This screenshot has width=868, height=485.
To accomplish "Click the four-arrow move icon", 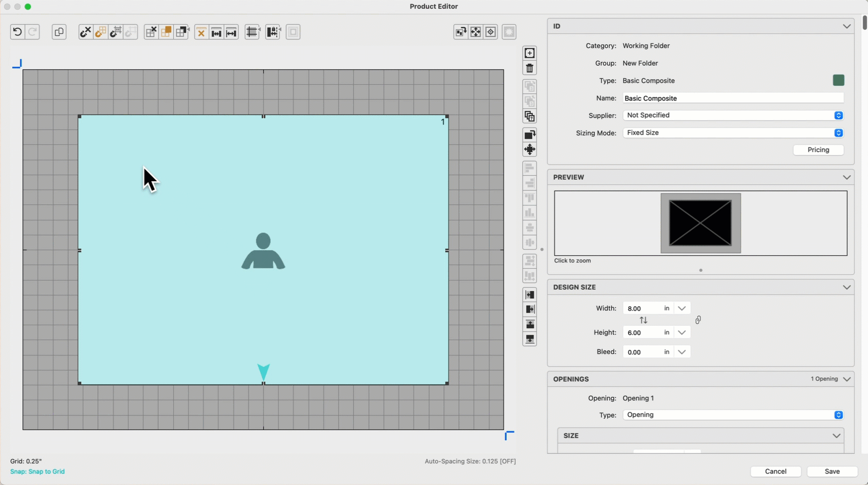I will pos(530,150).
